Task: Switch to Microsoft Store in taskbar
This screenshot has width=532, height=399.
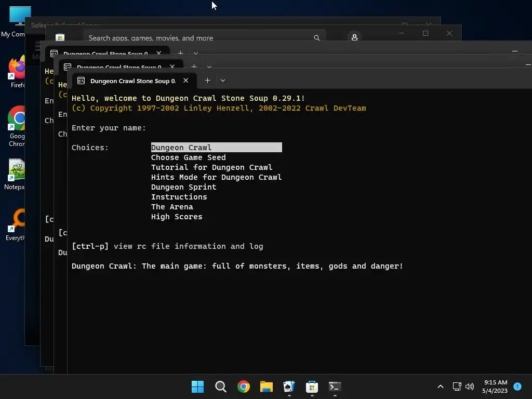Action: [312, 387]
